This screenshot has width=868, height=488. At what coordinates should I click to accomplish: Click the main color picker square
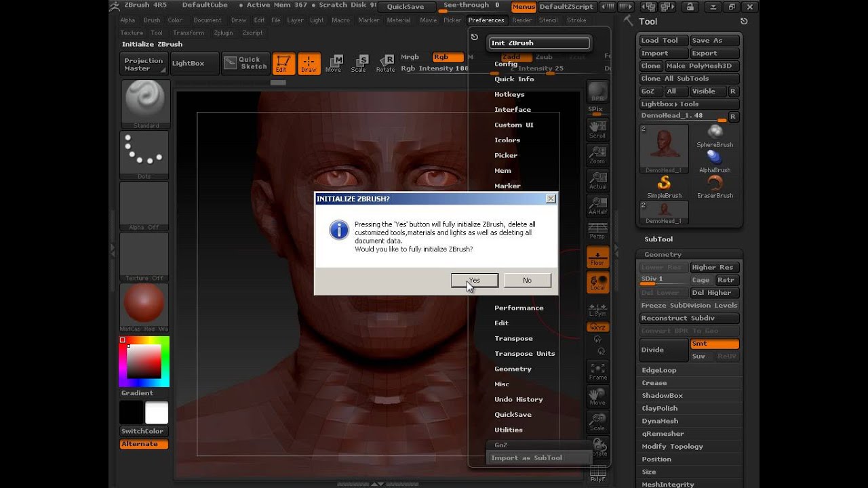pos(144,361)
